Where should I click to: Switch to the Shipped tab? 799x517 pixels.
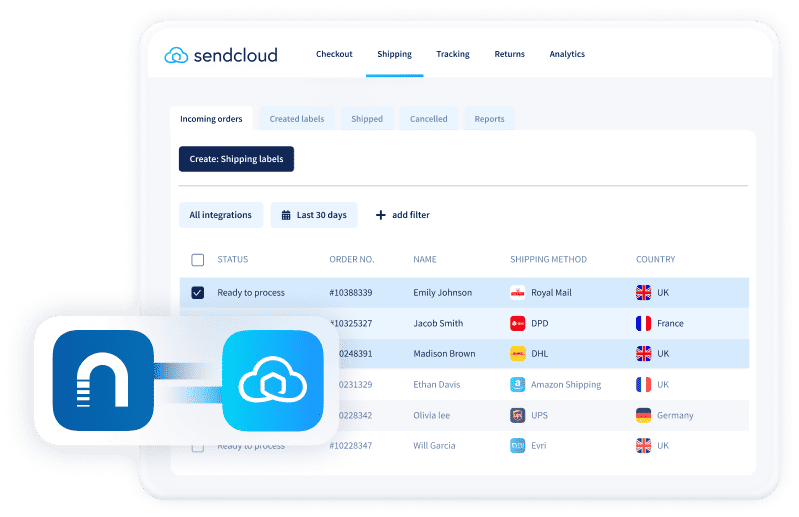coord(367,119)
